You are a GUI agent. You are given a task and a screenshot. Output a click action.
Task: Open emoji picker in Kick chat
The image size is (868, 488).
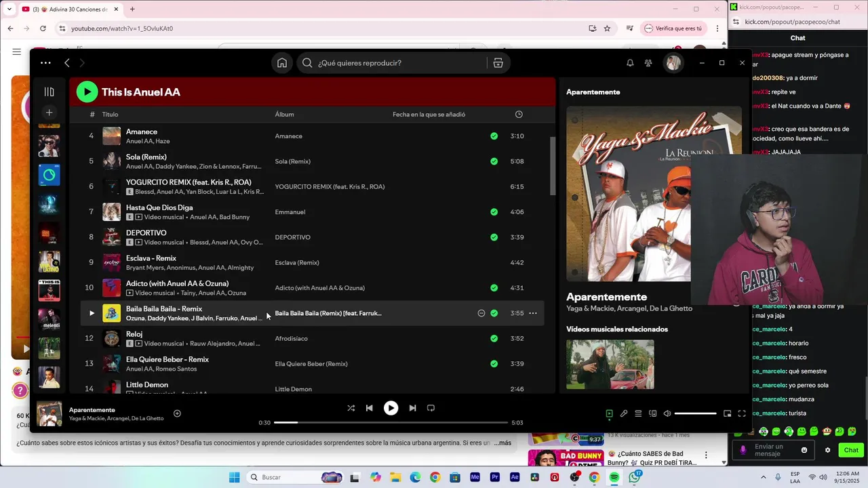[804, 450]
